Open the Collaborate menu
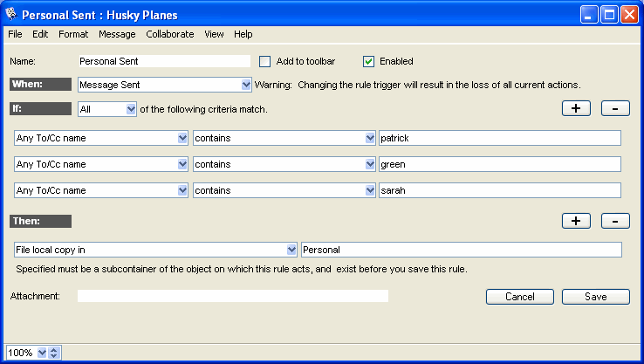The image size is (644, 364). pyautogui.click(x=170, y=34)
